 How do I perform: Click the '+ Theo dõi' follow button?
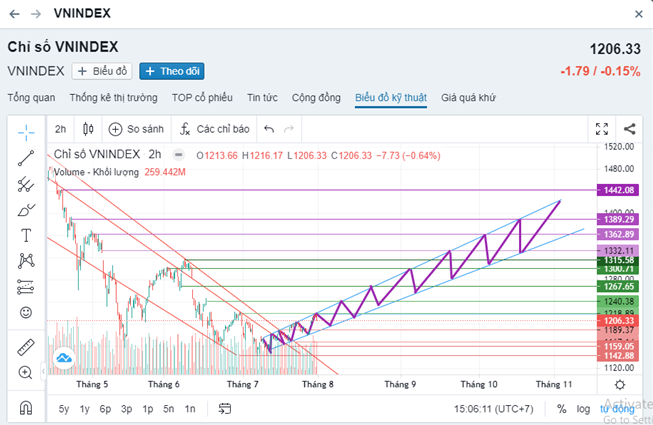click(172, 71)
